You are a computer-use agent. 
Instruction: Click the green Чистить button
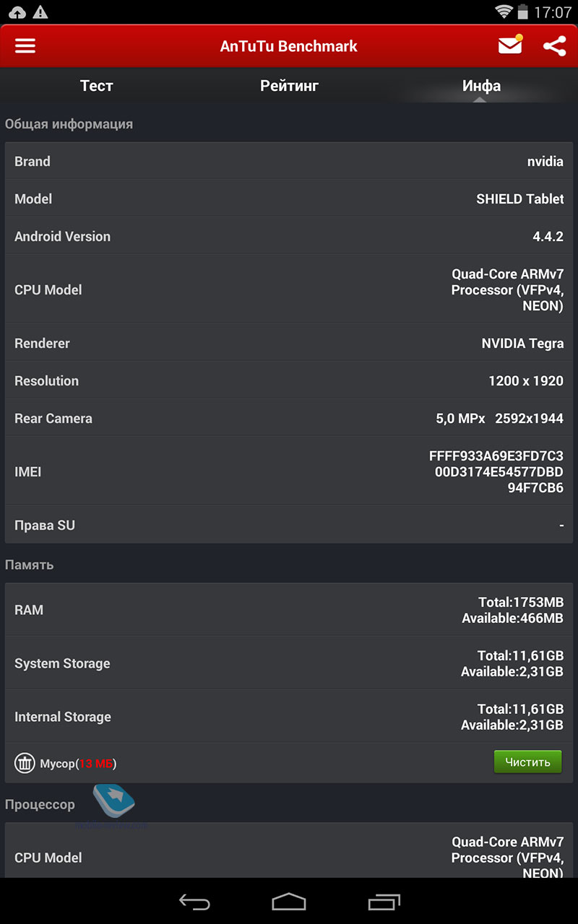coord(527,762)
